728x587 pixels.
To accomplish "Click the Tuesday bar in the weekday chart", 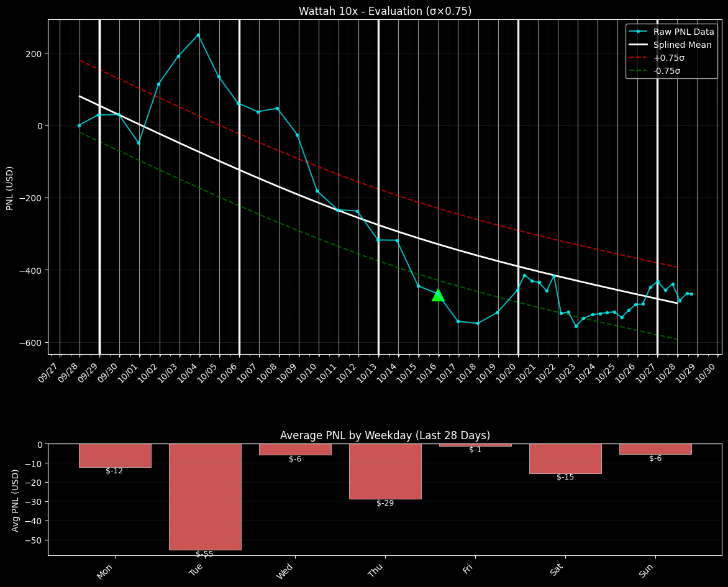I will point(205,496).
